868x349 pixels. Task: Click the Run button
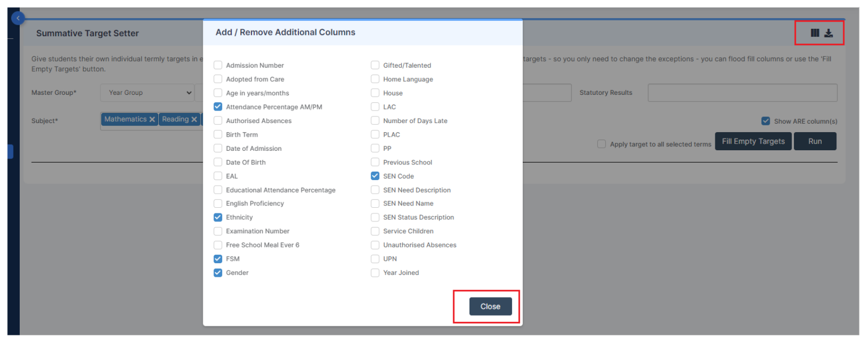815,141
